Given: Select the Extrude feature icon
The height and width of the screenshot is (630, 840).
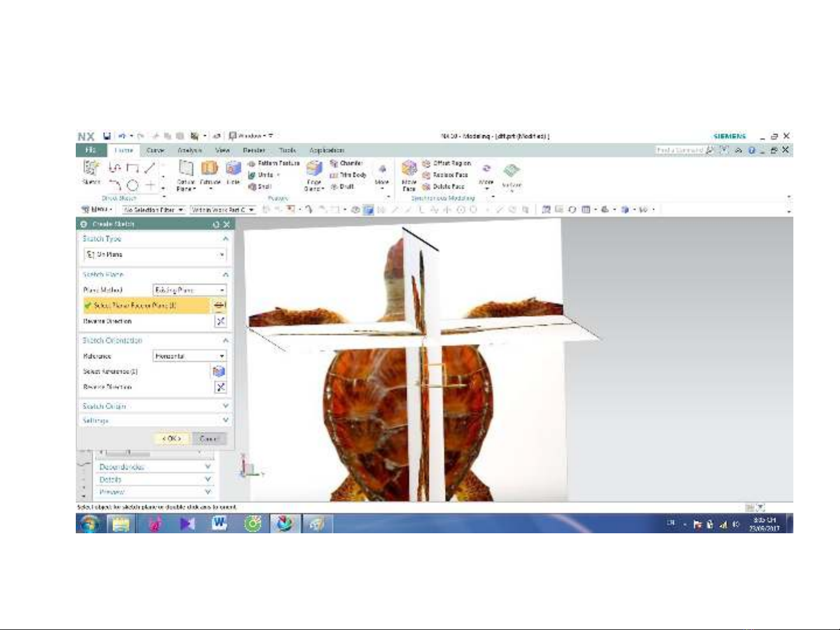Looking at the screenshot, I should tap(209, 169).
